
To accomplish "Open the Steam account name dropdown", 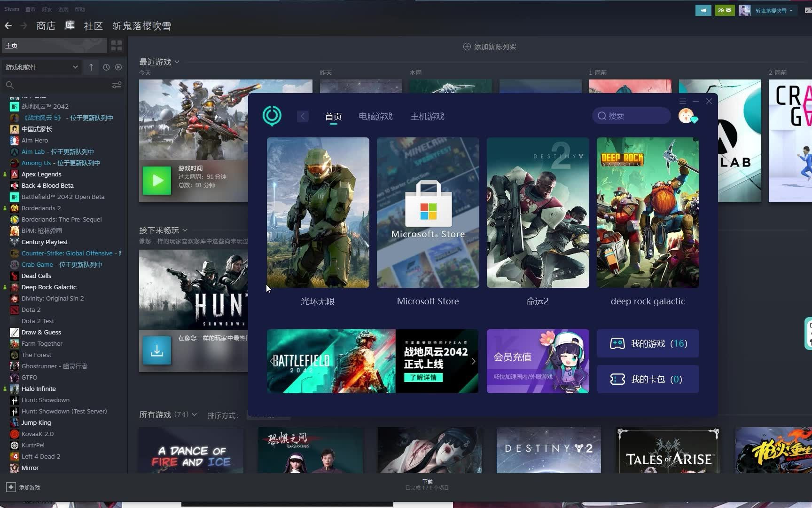I will coord(773,10).
